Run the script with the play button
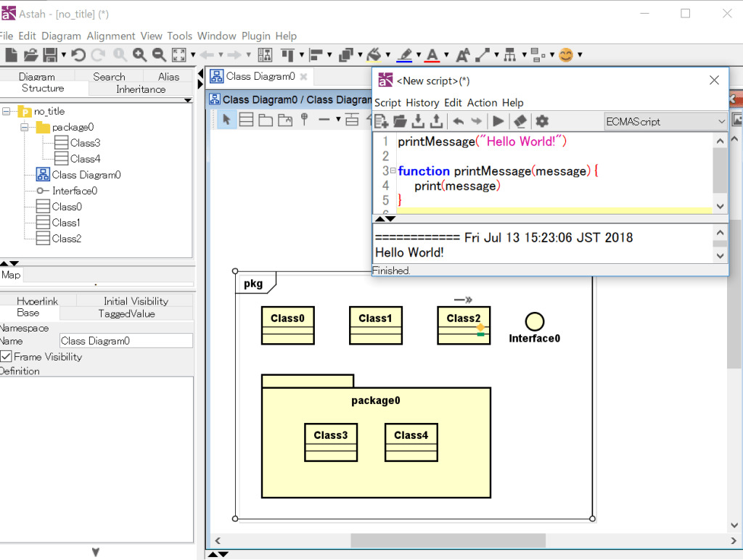This screenshot has height=560, width=743. point(498,121)
